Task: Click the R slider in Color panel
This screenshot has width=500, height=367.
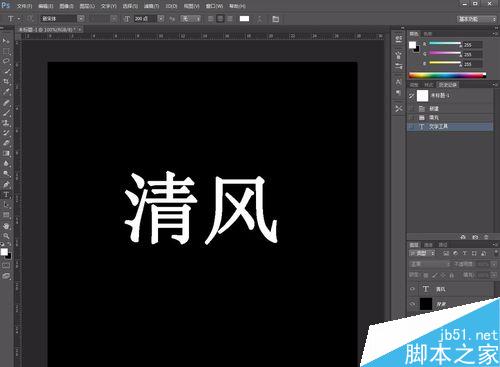Action: 445,44
